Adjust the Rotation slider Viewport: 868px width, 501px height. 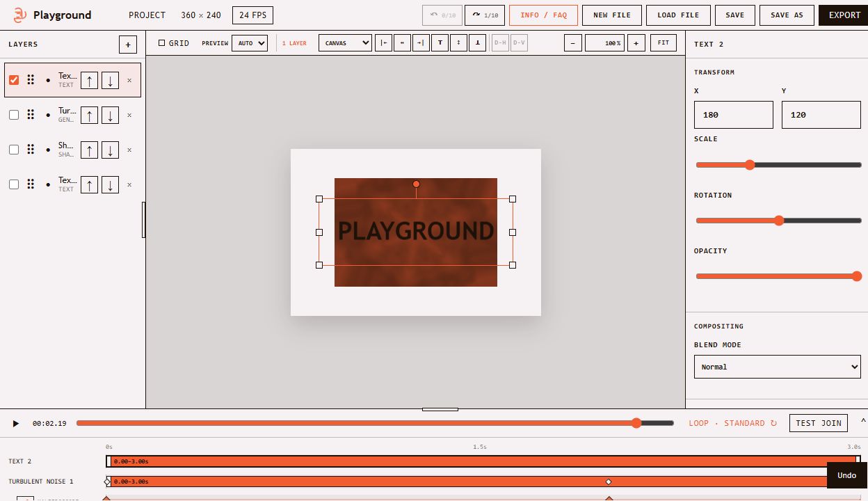(x=778, y=221)
